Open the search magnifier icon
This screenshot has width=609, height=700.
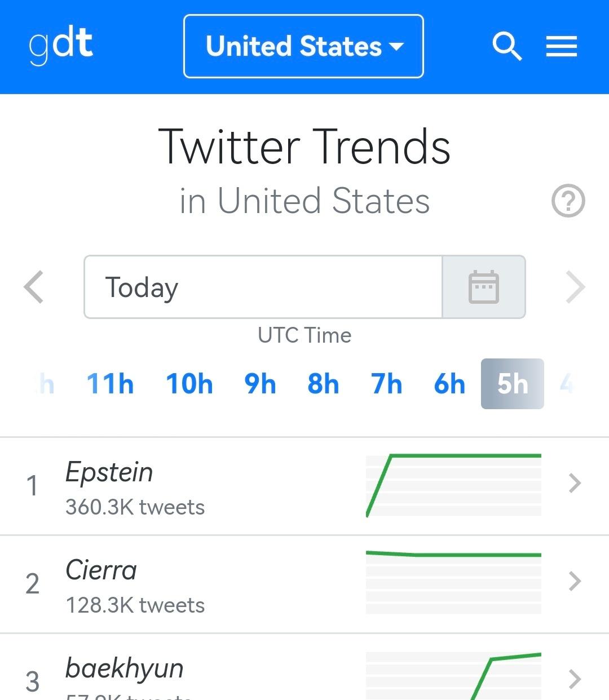click(507, 46)
